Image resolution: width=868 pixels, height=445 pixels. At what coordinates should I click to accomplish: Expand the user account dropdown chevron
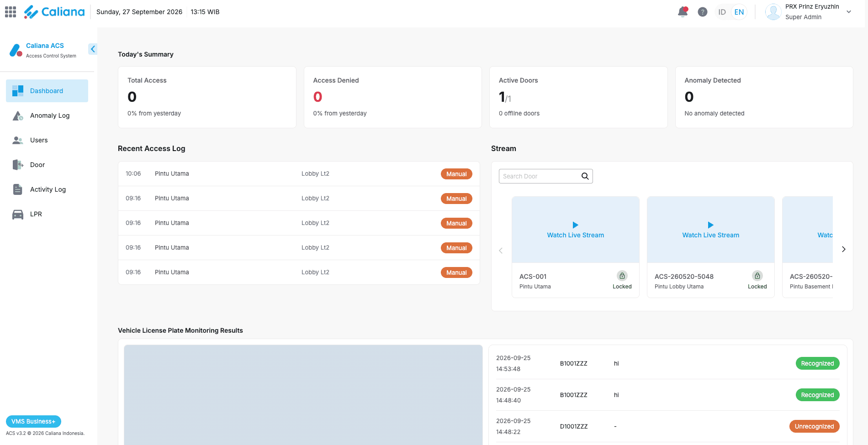tap(849, 12)
